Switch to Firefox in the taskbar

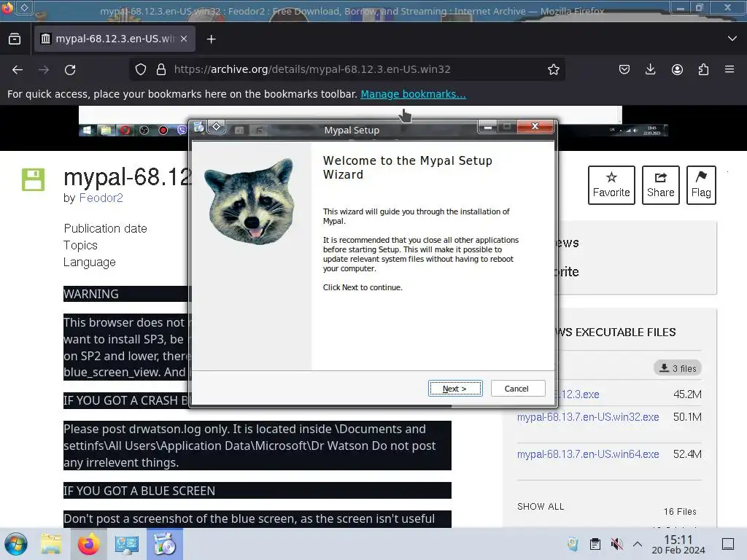[x=88, y=544]
